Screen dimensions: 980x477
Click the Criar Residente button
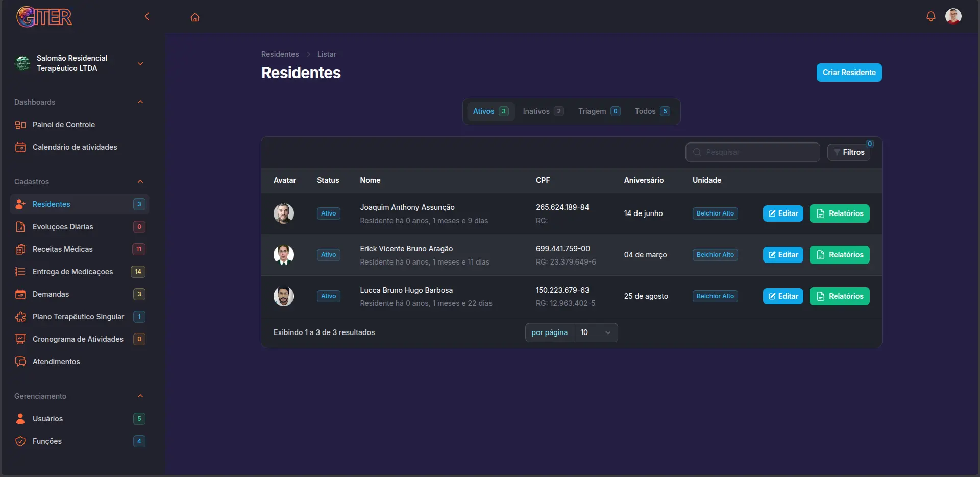849,73
